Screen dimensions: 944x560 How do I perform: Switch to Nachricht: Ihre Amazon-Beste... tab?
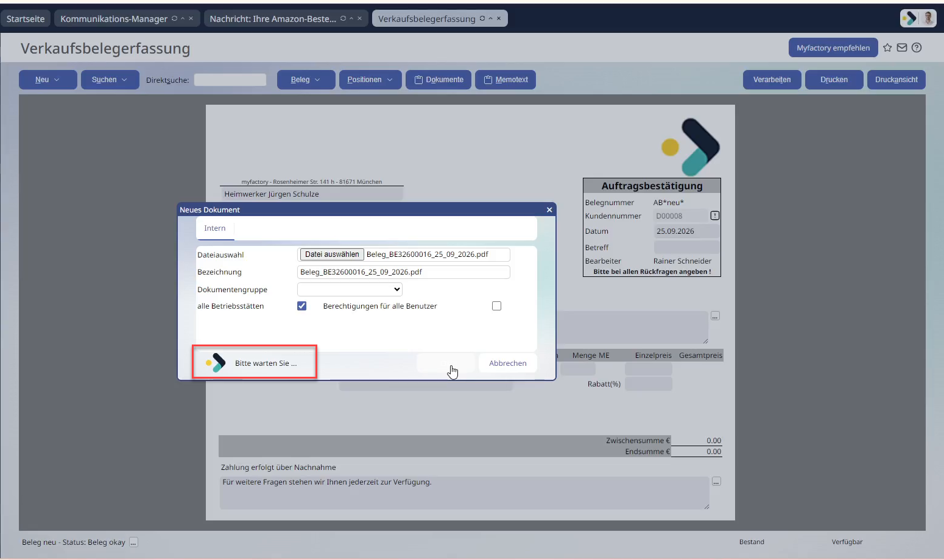[x=273, y=18]
